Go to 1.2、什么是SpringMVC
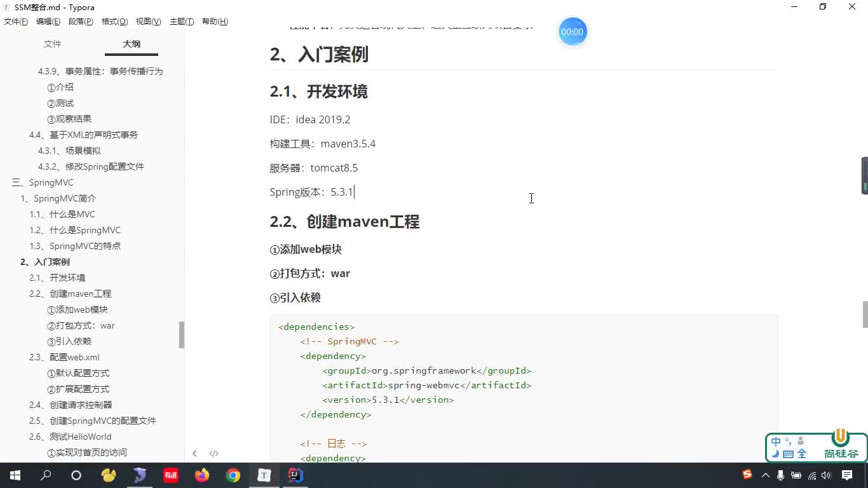 75,230
